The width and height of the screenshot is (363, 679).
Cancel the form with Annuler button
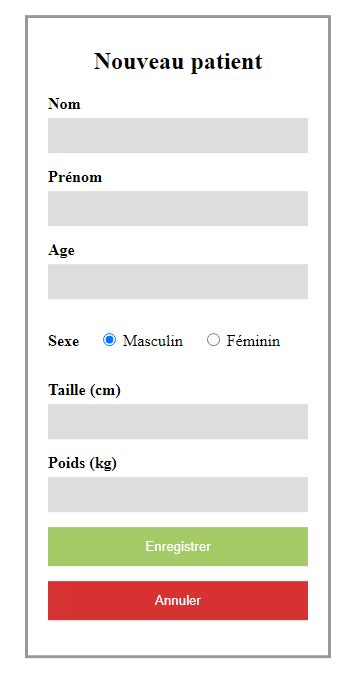click(x=178, y=601)
